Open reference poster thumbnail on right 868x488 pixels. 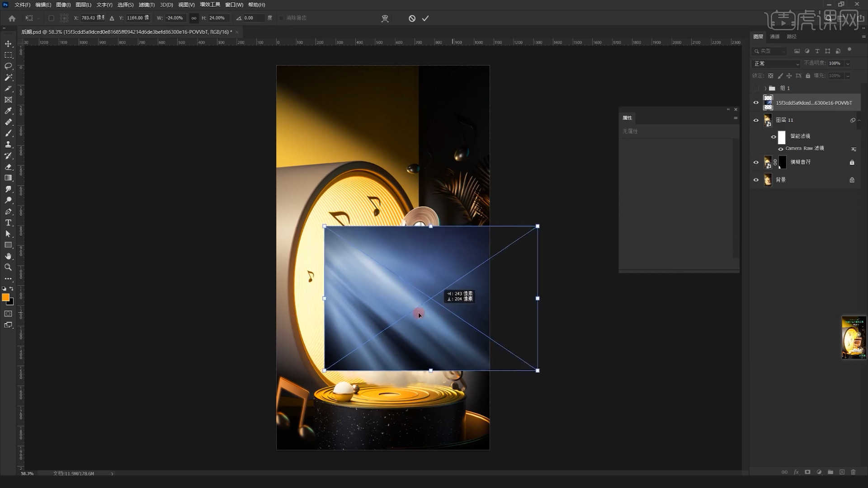pyautogui.click(x=854, y=338)
